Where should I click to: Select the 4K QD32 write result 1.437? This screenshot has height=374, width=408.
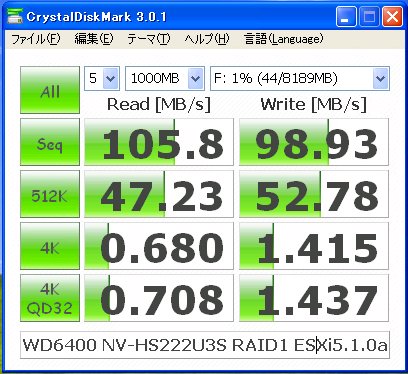(x=314, y=298)
